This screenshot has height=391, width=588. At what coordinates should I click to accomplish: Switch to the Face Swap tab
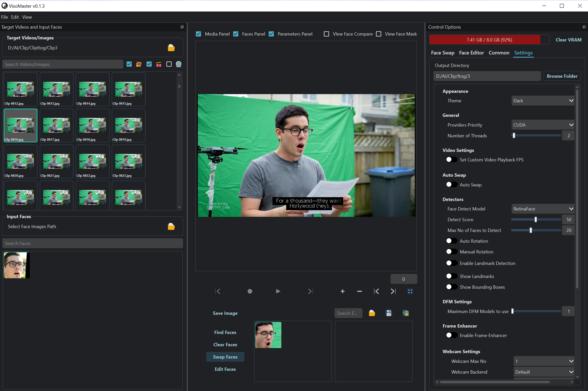(442, 53)
